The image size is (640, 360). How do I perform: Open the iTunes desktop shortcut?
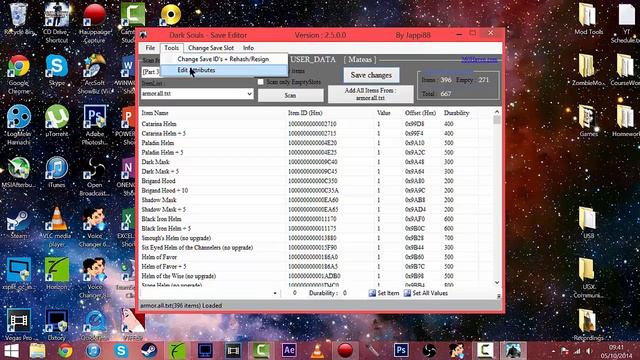[x=57, y=172]
